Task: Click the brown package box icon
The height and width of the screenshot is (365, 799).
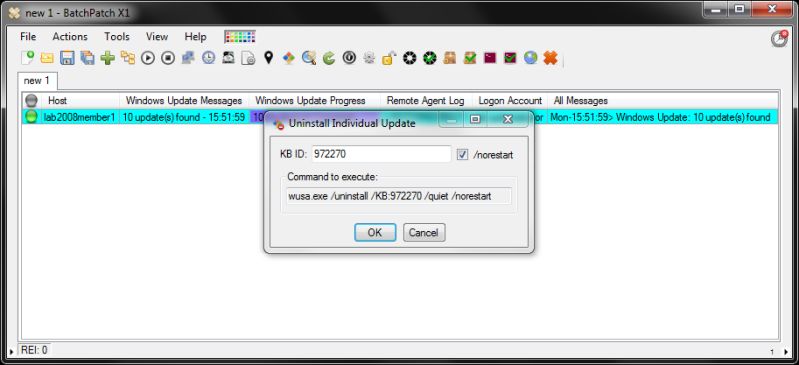Action: (x=449, y=58)
